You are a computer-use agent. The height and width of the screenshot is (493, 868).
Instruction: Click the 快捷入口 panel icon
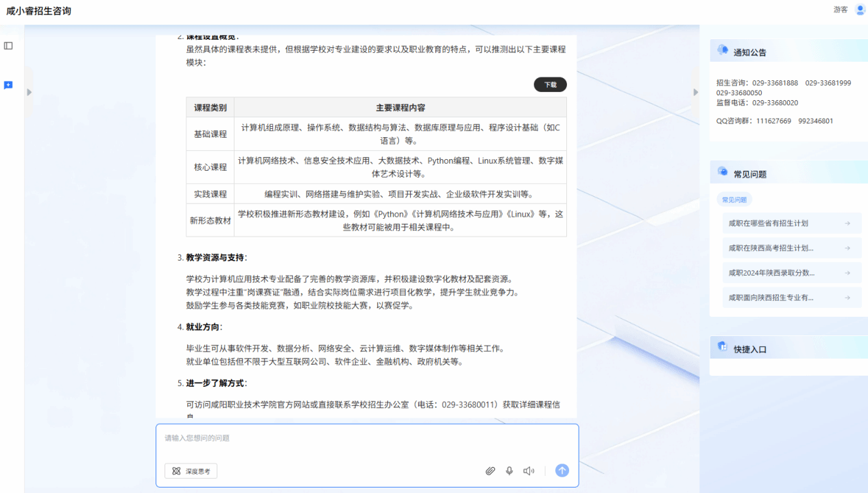[x=723, y=347]
